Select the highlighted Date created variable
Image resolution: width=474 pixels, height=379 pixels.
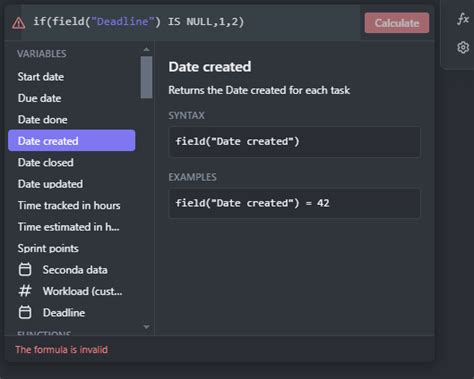point(72,140)
